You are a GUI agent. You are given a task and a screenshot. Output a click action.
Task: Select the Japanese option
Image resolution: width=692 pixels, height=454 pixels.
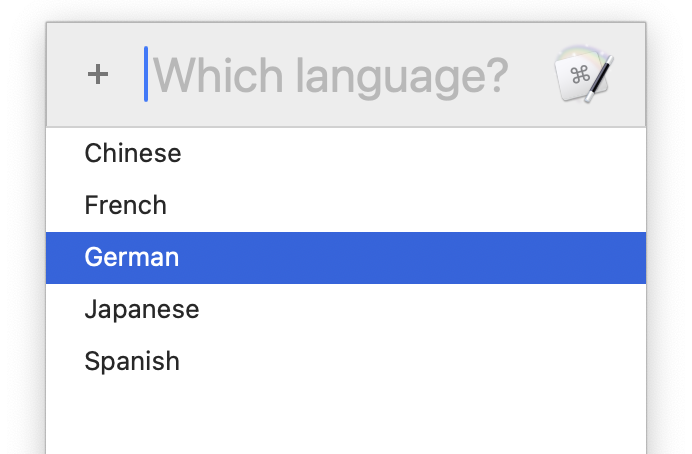pos(142,310)
